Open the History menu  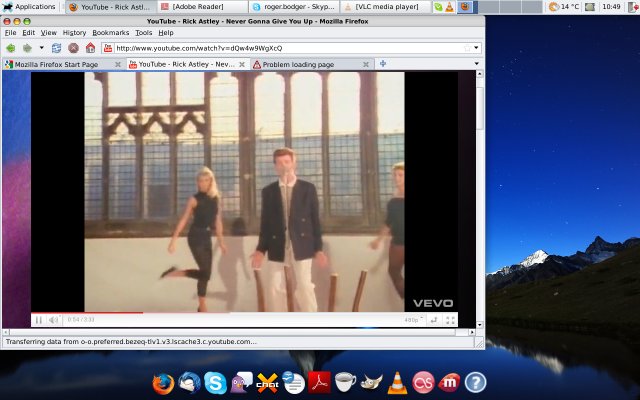(x=74, y=33)
